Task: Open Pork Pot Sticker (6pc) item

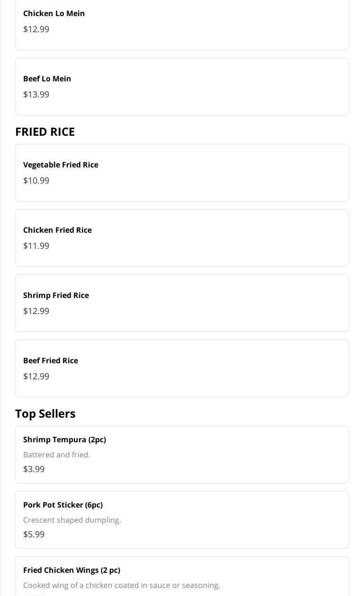Action: 63,505
